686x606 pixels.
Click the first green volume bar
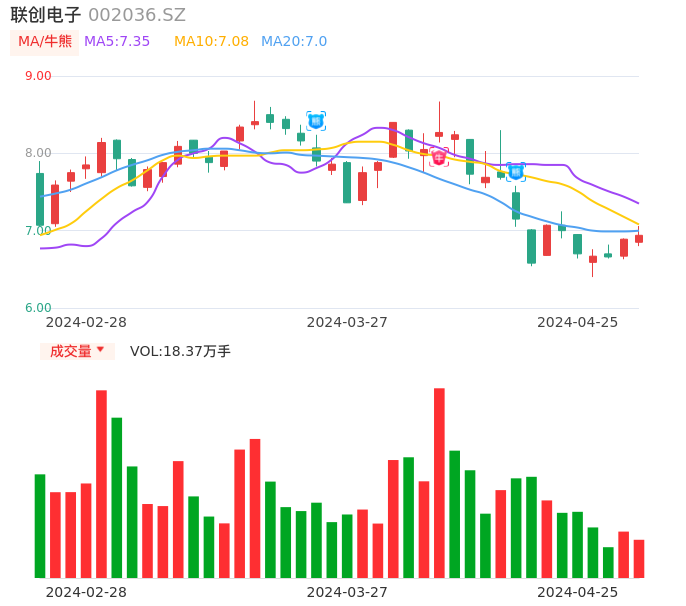(x=40, y=525)
